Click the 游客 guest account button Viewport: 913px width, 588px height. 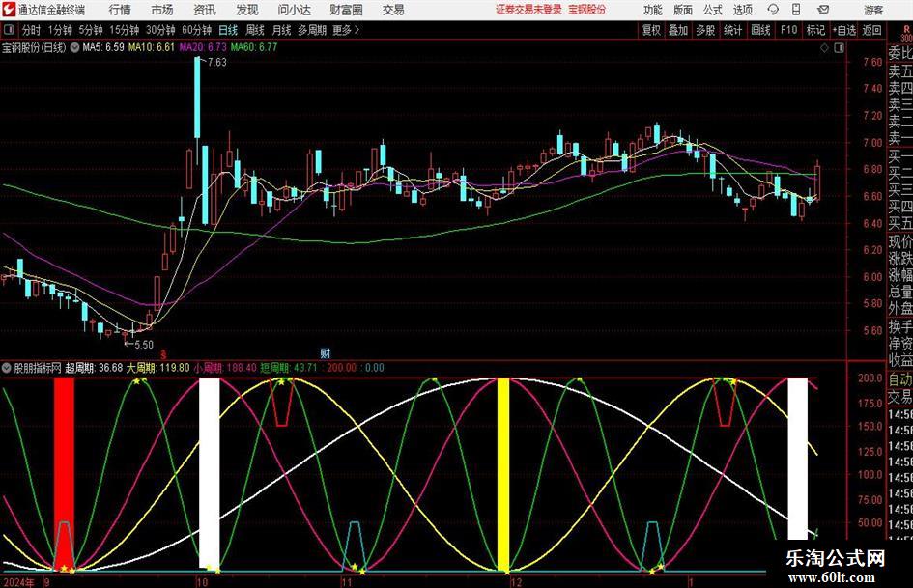point(872,10)
